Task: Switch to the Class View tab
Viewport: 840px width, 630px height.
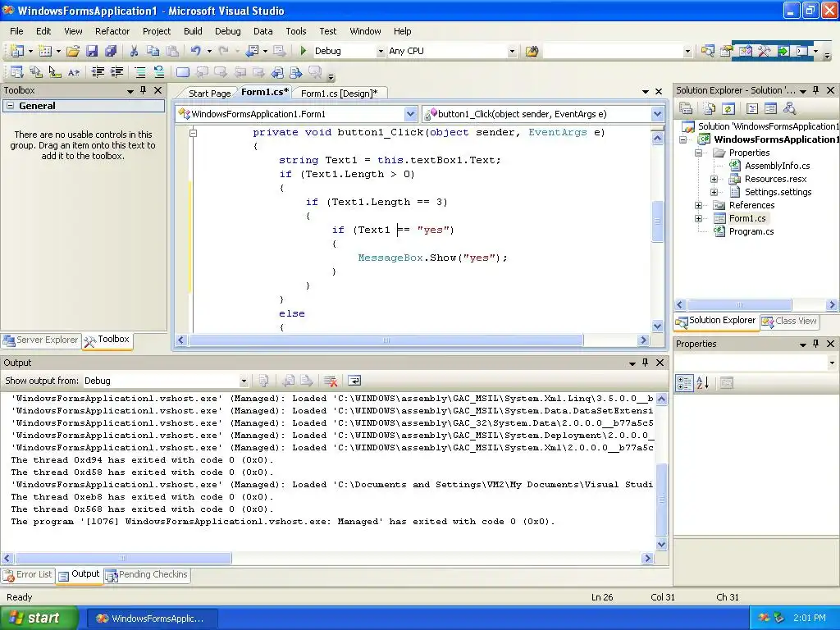Action: click(790, 321)
